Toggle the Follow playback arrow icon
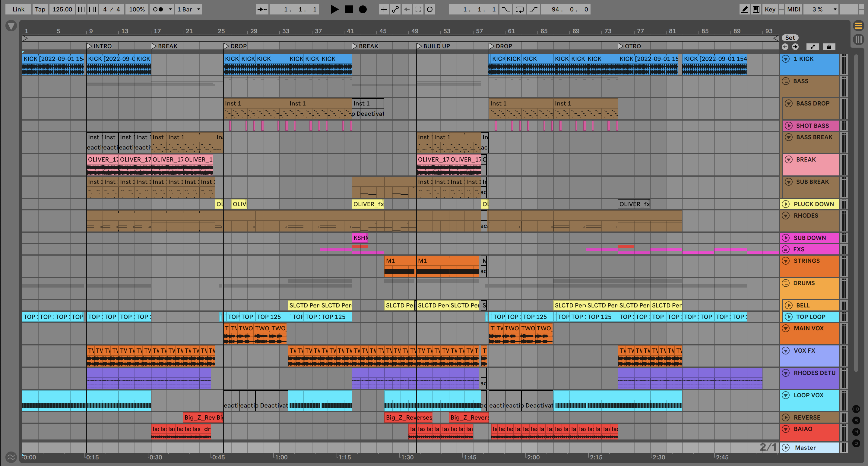The image size is (868, 466). [x=262, y=9]
